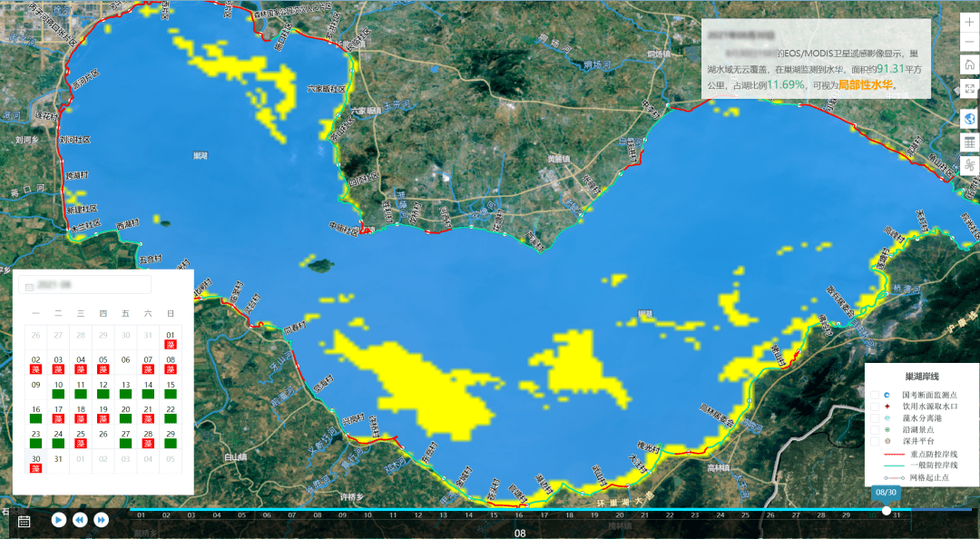The image size is (980, 539).
Task: Open the wind fan icon tool
Action: [x=969, y=166]
